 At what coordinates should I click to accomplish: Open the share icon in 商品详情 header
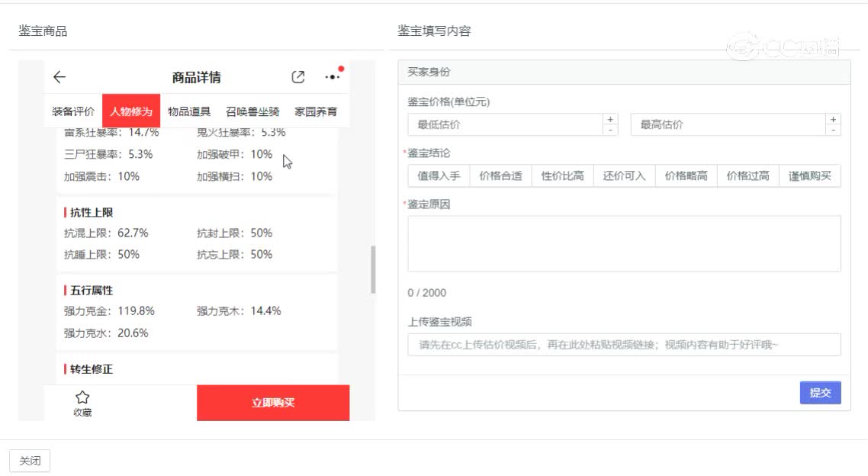[297, 77]
